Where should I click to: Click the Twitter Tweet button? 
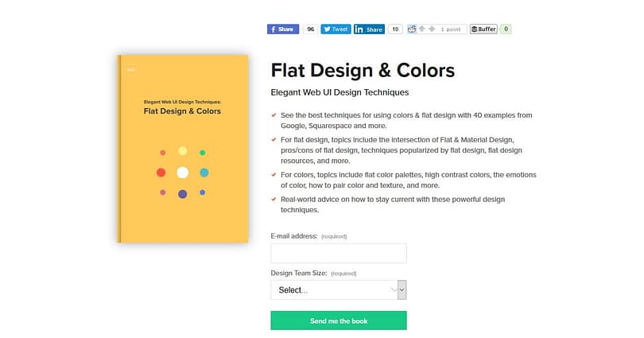tap(336, 29)
